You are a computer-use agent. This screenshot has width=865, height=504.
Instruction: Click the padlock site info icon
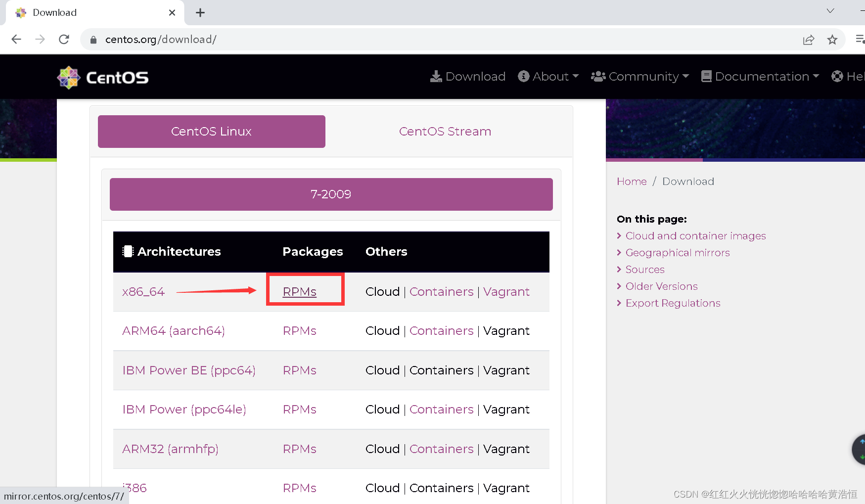click(93, 40)
